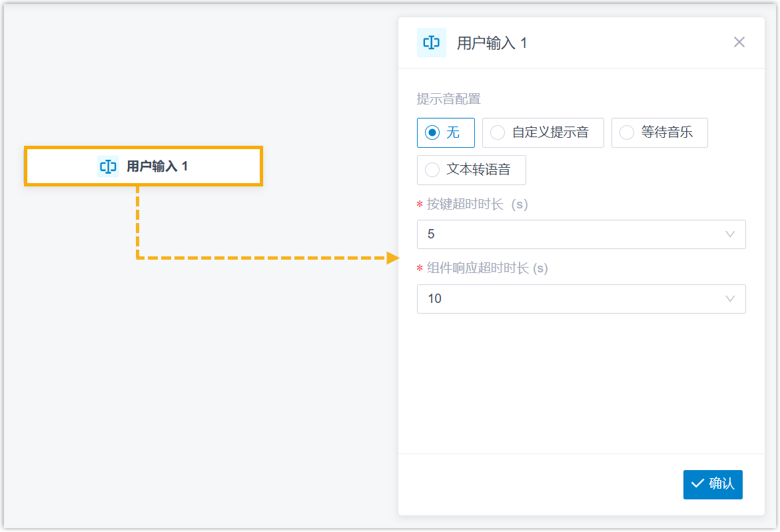This screenshot has height=532, width=780.
Task: Click the user input icon in the canvas node
Action: pos(108,166)
